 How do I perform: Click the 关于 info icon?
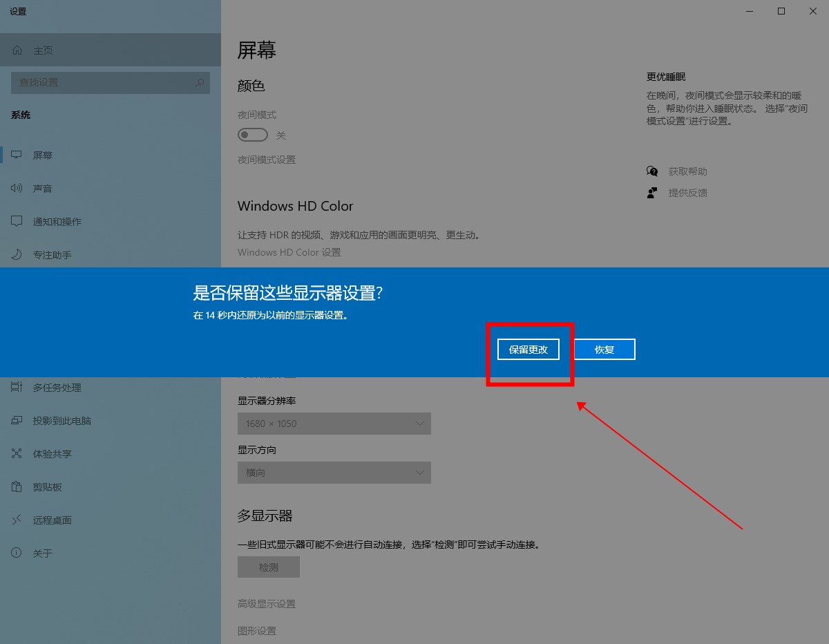(17, 553)
